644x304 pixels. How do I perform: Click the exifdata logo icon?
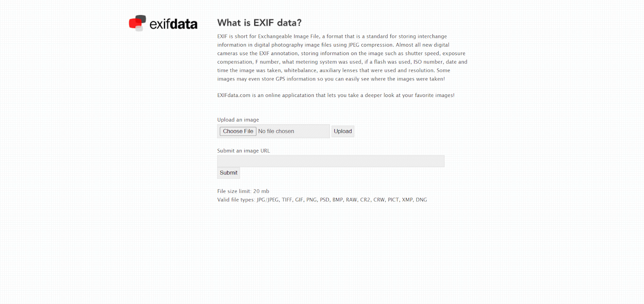pos(138,23)
